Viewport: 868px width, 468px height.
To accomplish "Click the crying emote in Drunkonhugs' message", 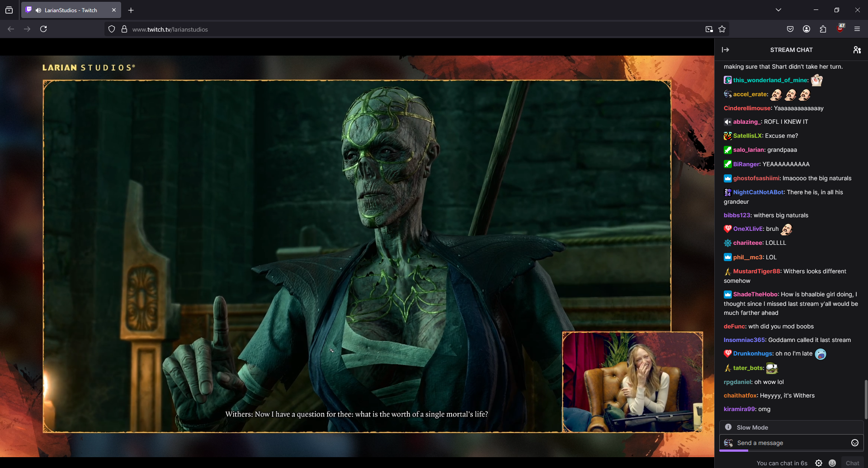I will 821,354.
